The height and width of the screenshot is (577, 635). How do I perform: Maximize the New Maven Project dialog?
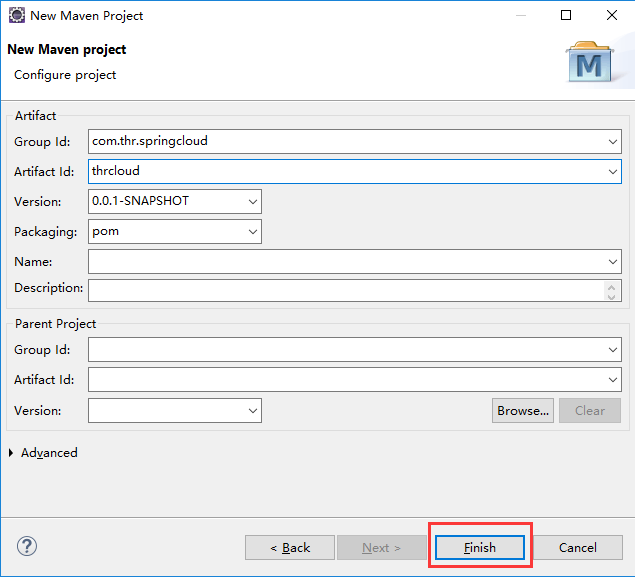coord(566,15)
